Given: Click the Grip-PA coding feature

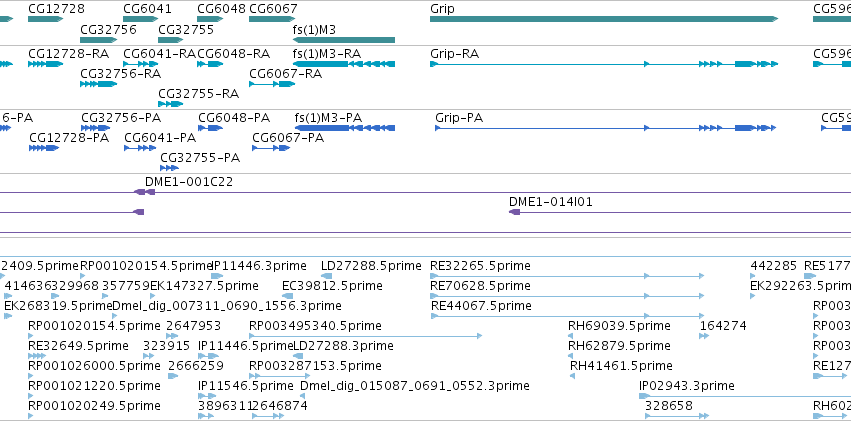Looking at the screenshot, I should click(x=606, y=128).
